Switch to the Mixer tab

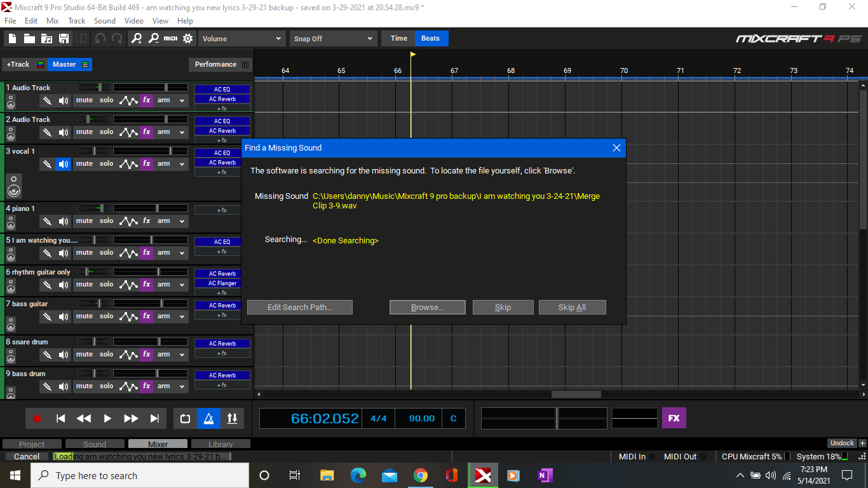click(158, 444)
